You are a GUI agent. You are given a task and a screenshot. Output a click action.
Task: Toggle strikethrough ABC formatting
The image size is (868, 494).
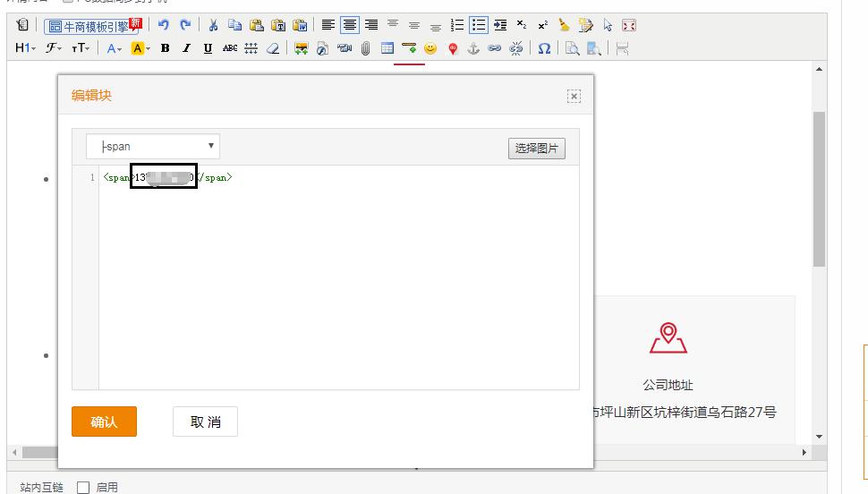tap(230, 48)
